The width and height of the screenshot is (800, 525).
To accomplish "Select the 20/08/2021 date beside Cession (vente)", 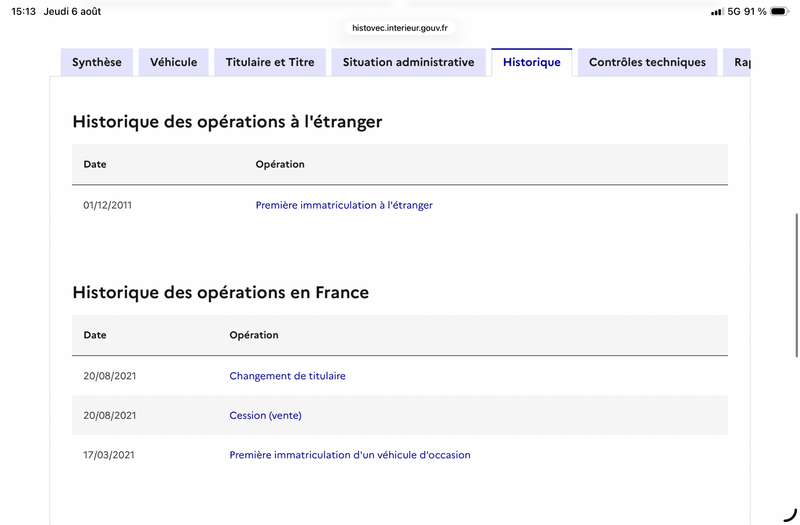I will (x=110, y=415).
